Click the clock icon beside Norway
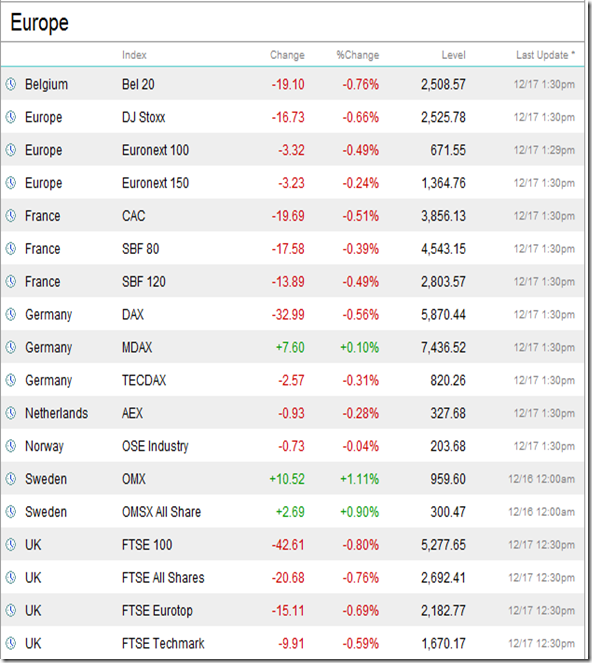Image resolution: width=592 pixels, height=663 pixels. [11, 446]
